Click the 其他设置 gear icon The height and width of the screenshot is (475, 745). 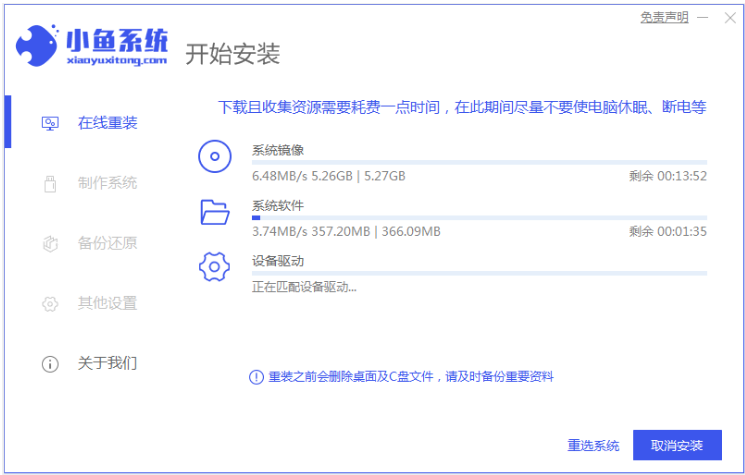pos(50,303)
